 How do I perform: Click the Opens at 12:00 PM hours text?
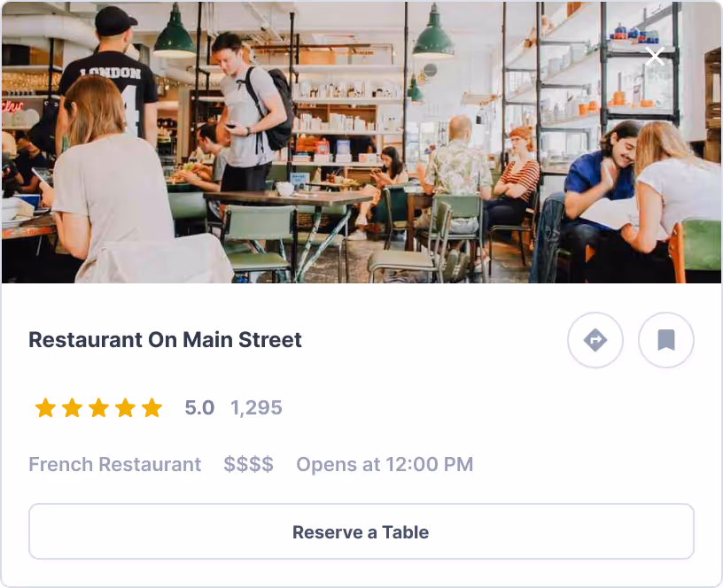(x=385, y=464)
